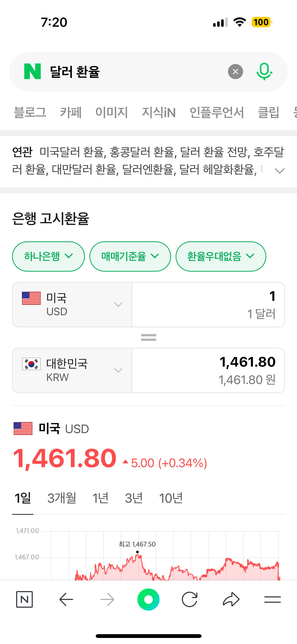Tap the 미국달러 환율 related search link
The image size is (297, 644).
click(72, 152)
